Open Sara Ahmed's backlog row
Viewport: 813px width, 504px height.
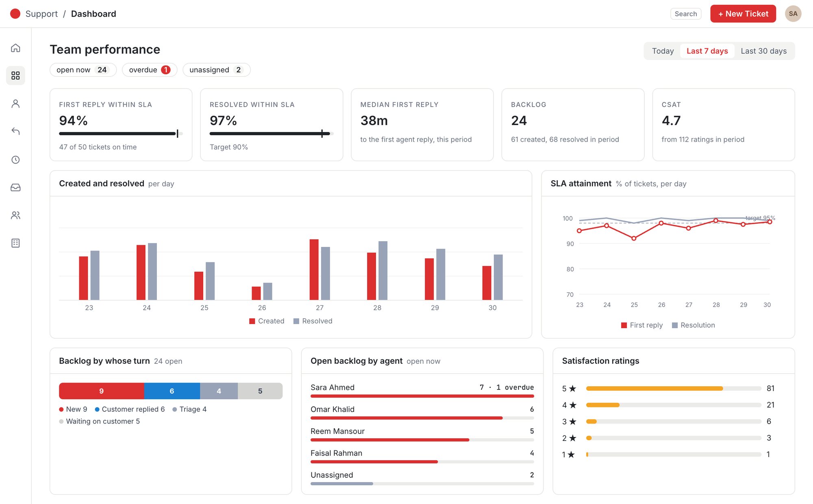(422, 391)
